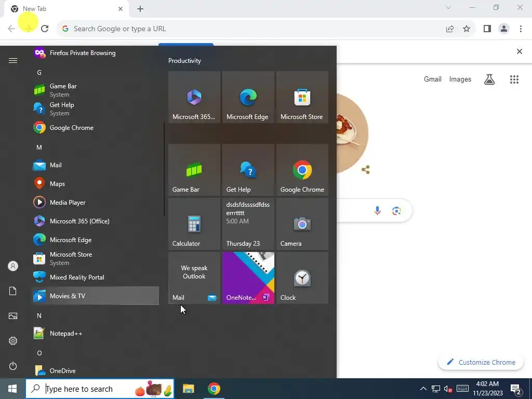Click the Chrome taskbar icon

coord(214,389)
